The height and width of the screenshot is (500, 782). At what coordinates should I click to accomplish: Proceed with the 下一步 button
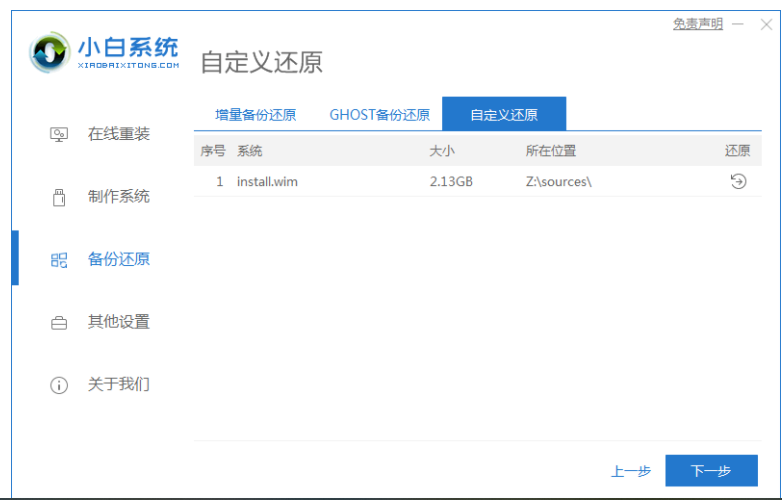pyautogui.click(x=711, y=471)
